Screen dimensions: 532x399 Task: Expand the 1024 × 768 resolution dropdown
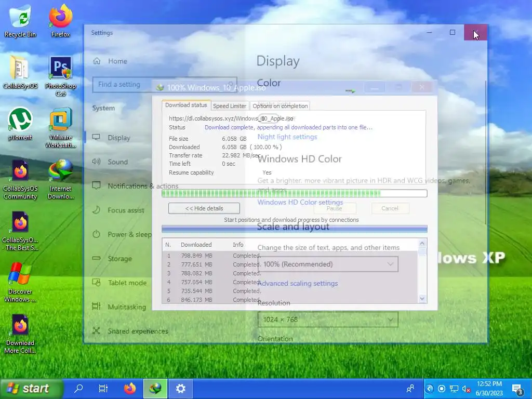[328, 320]
